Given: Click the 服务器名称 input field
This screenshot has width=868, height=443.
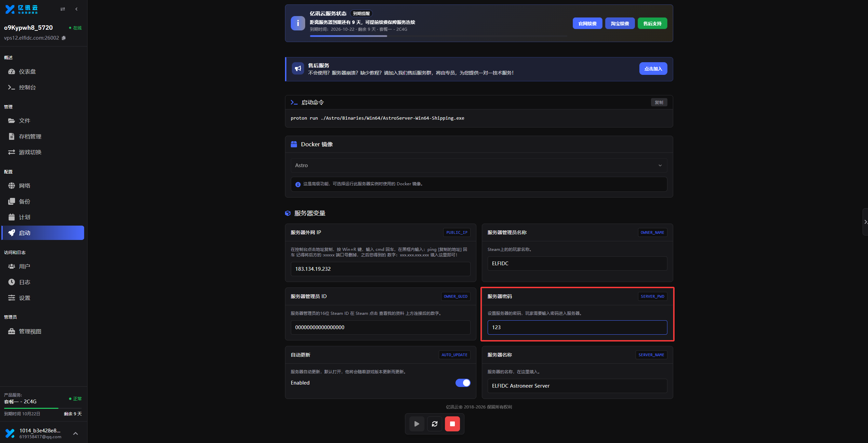Looking at the screenshot, I should click(x=577, y=386).
